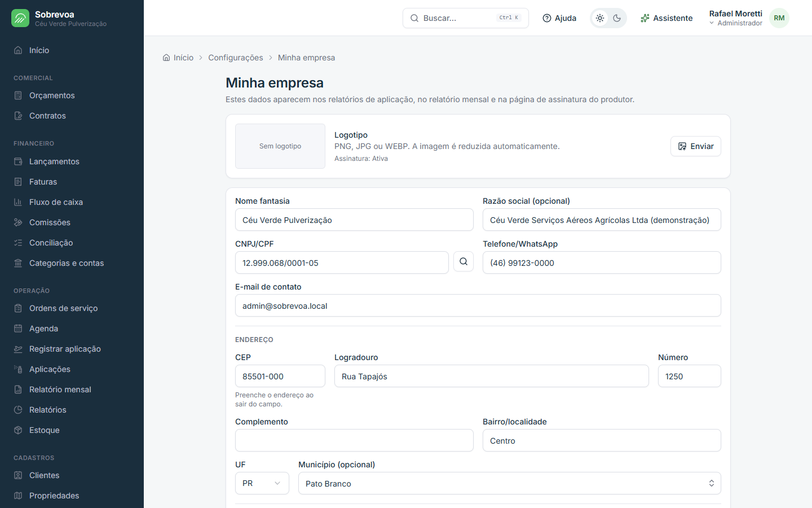This screenshot has height=508, width=812.
Task: Click the Telefone/WhatsApp field
Action: (602, 262)
